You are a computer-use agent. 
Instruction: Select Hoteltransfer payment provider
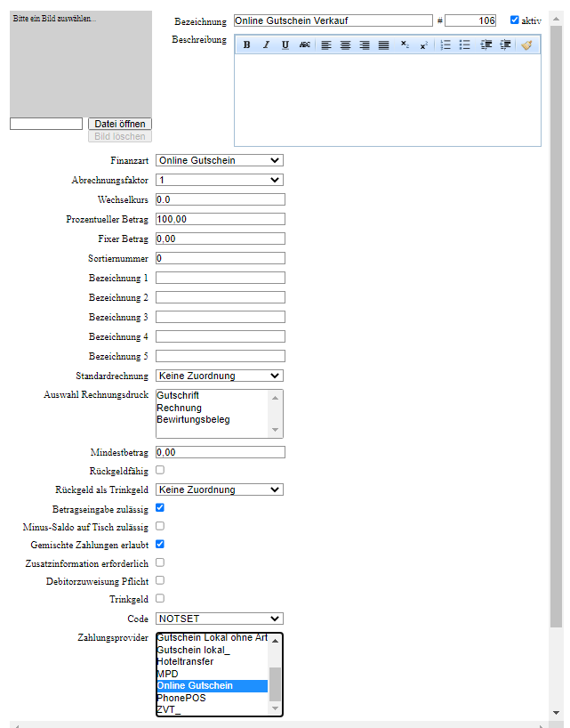212,661
